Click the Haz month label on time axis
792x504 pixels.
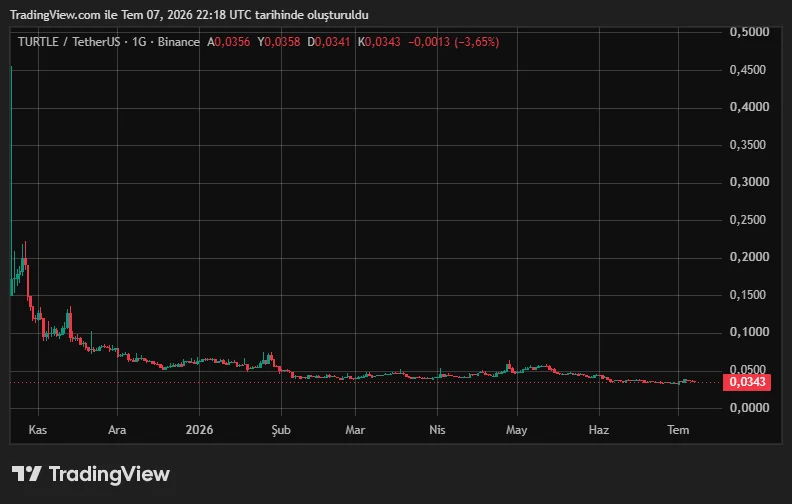[x=599, y=430]
